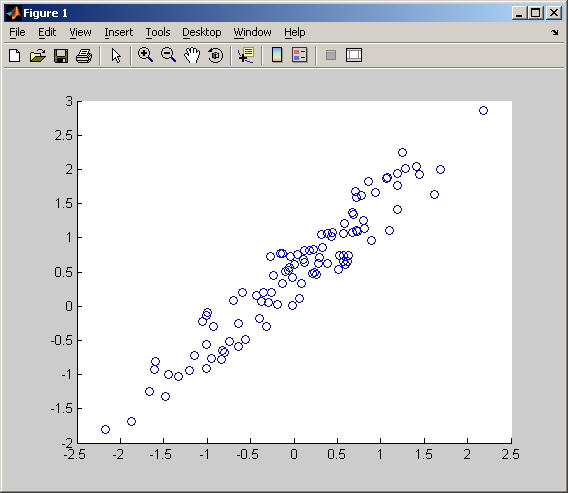Click the dock figure arrow in menu bar
This screenshot has width=568, height=493.
coord(555,33)
